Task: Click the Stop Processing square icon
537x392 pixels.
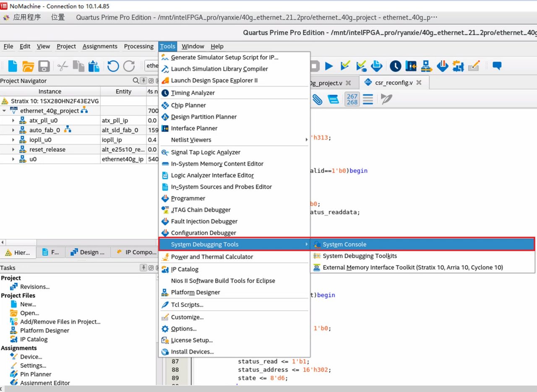Action: pyautogui.click(x=315, y=66)
